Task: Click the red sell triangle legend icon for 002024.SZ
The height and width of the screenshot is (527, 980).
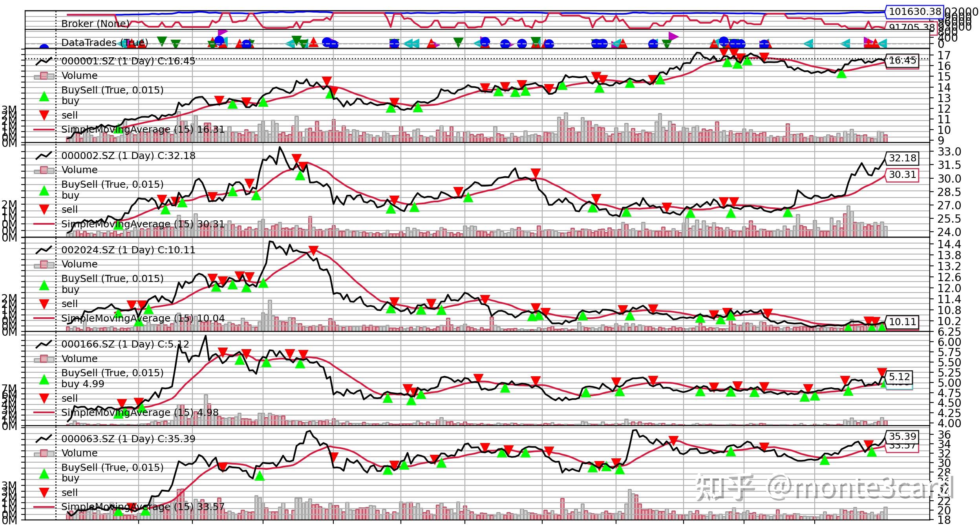Action: click(x=44, y=304)
